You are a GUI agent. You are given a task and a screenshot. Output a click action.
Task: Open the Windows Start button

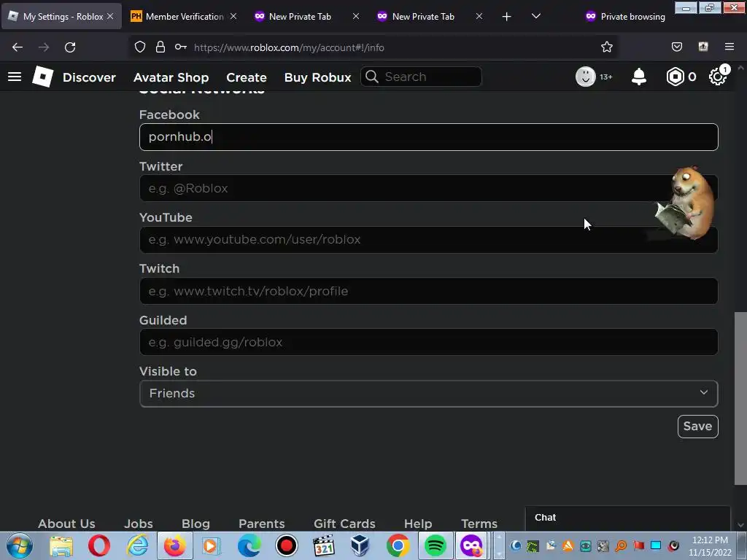[x=20, y=545]
